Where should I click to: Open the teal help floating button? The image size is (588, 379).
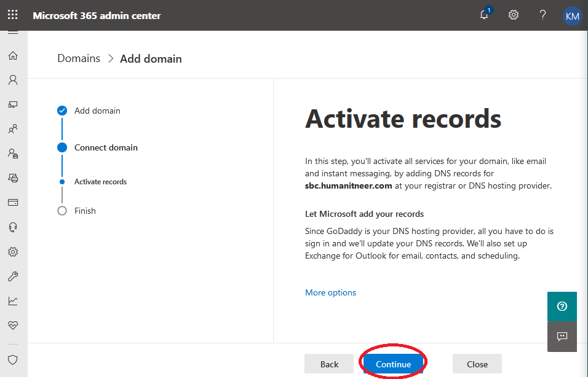pyautogui.click(x=562, y=307)
